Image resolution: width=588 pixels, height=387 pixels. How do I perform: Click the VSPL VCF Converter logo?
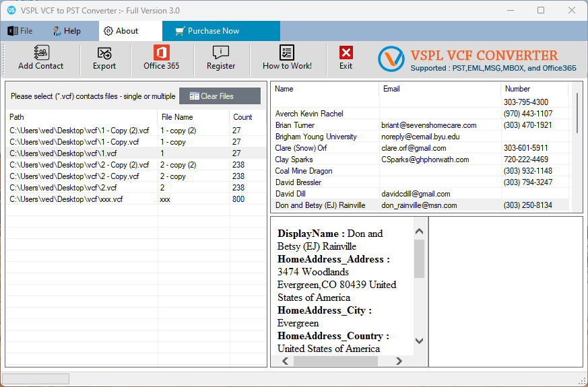(391, 59)
